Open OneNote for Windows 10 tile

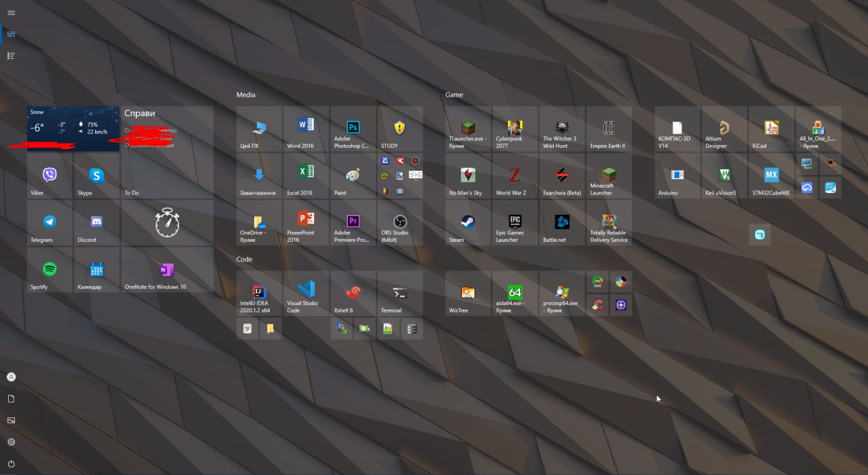click(x=167, y=270)
